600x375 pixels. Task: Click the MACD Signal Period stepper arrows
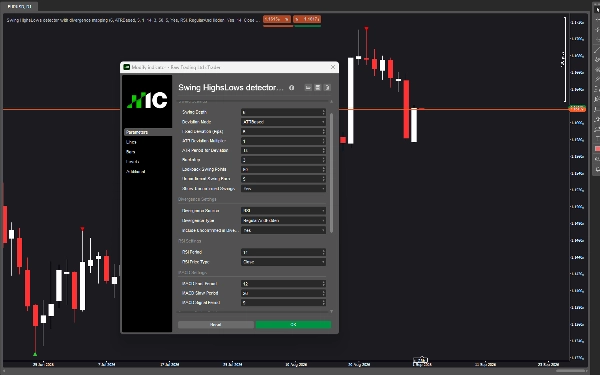tap(323, 303)
